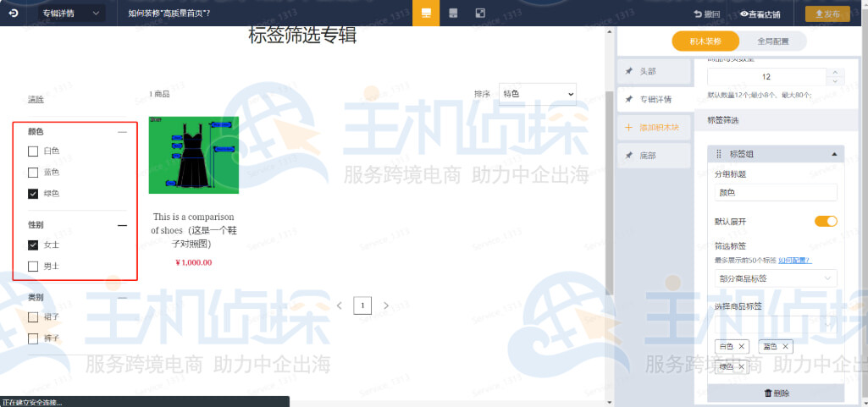Uncheck the 女士 gender filter
The image size is (868, 407).
[x=33, y=245]
